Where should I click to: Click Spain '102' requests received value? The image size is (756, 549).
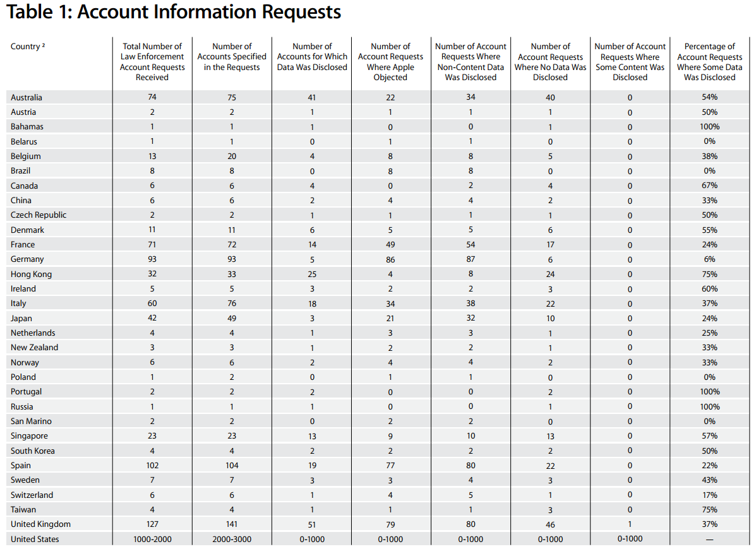click(152, 465)
